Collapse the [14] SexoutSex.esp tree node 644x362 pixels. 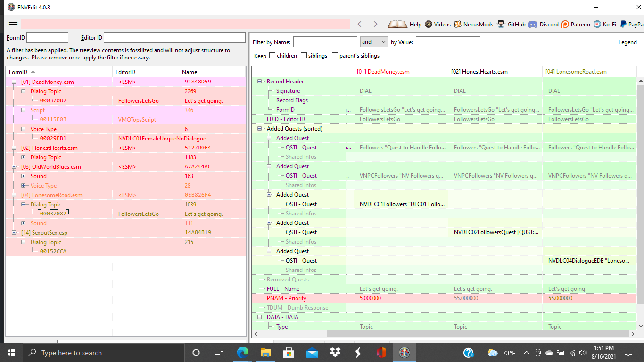(14, 233)
